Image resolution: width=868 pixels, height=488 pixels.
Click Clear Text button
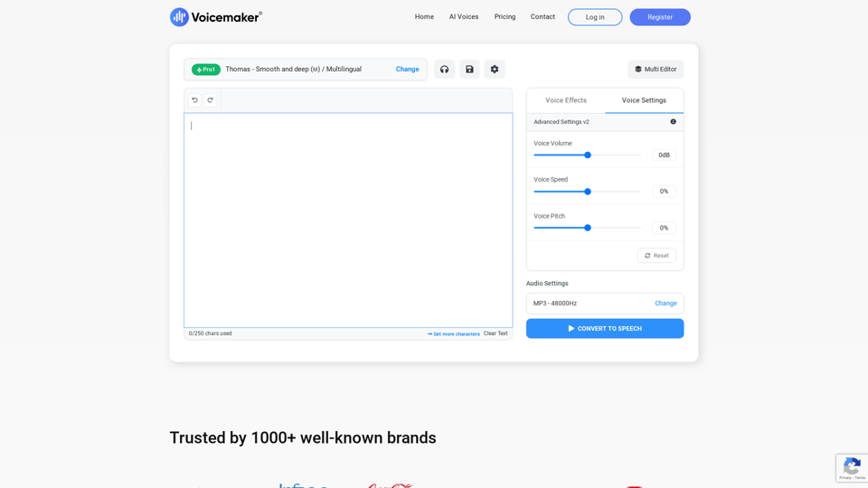pos(495,333)
